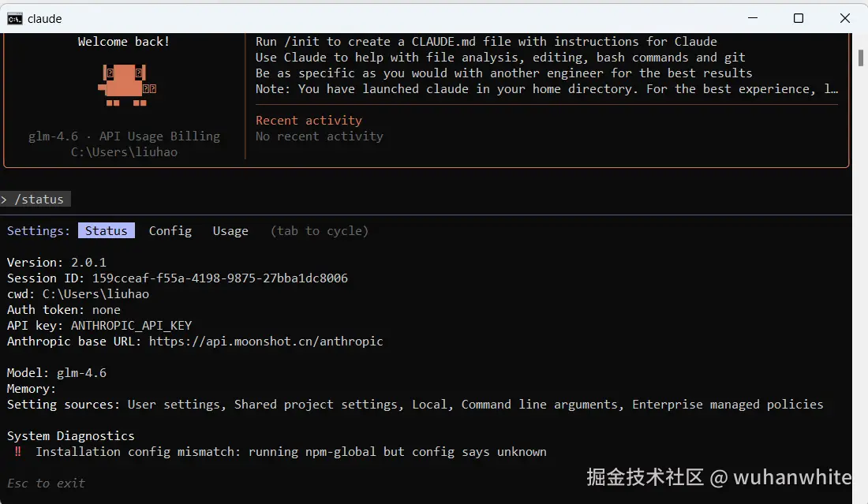This screenshot has height=504, width=868.
Task: Click the Session ID value line
Action: [177, 278]
